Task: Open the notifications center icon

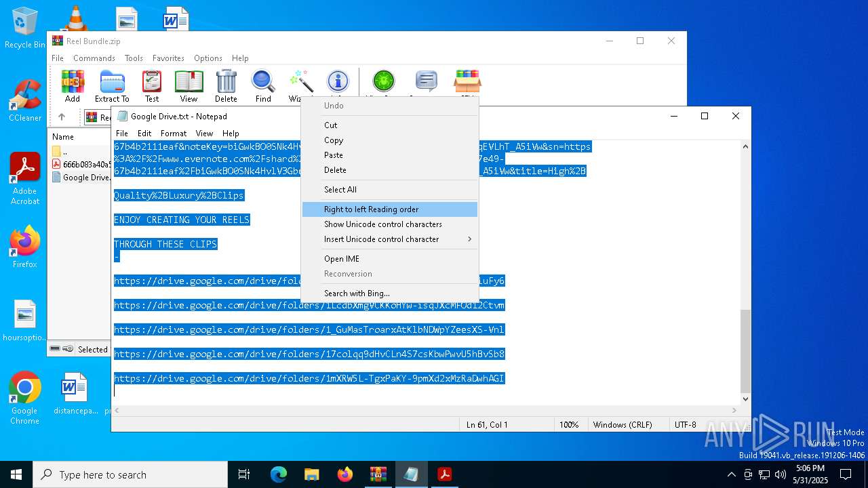Action: point(846,474)
